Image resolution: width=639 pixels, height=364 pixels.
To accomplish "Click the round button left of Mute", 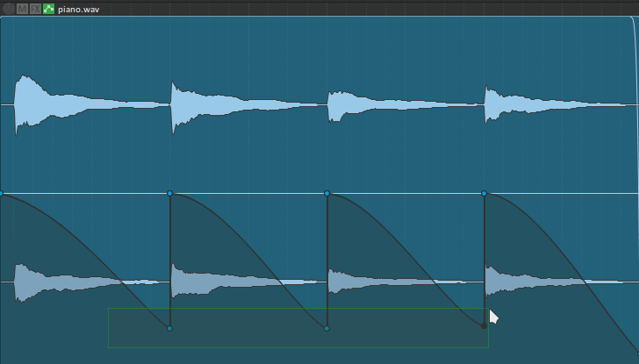I will tap(8, 8).
